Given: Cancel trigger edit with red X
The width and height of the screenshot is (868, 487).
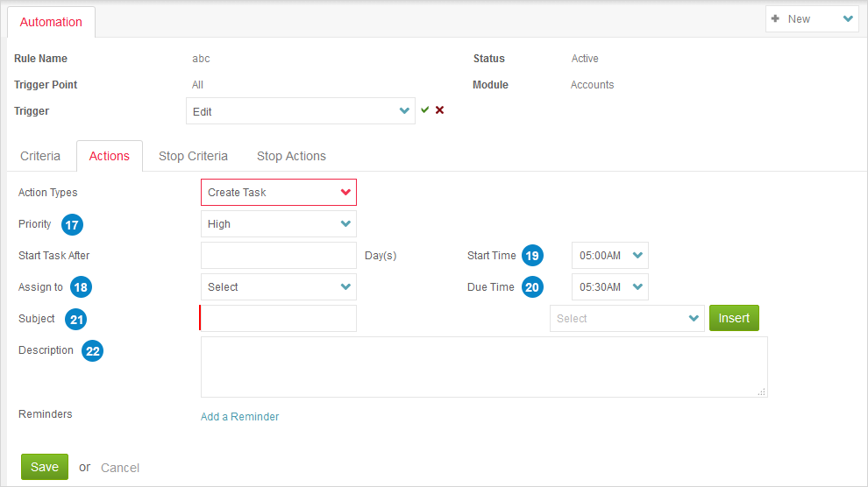Looking at the screenshot, I should coord(439,109).
